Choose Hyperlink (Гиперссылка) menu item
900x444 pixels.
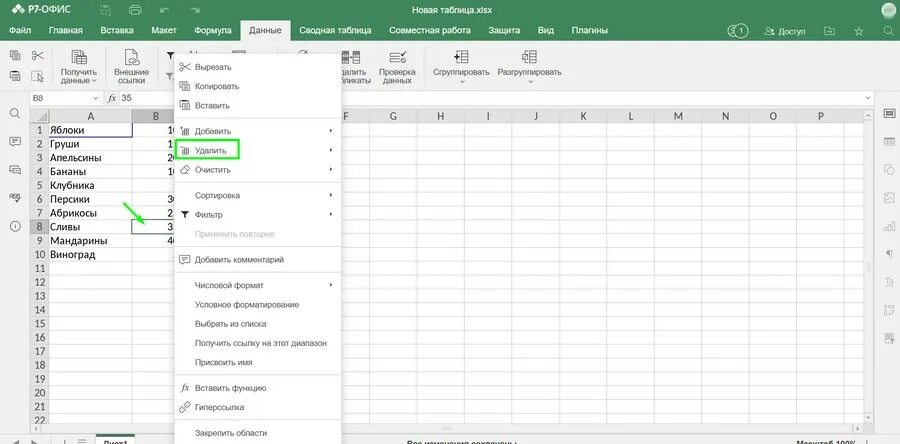[258, 407]
